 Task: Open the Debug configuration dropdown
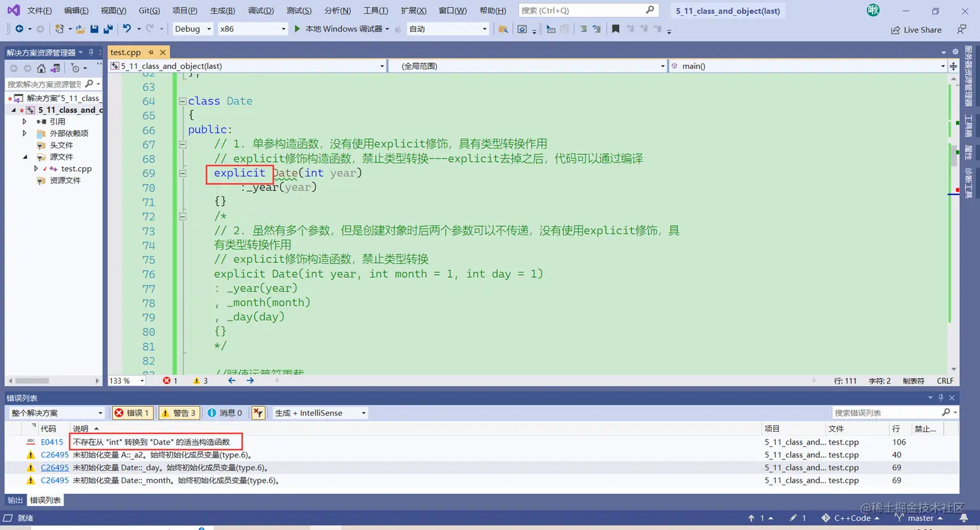(192, 29)
